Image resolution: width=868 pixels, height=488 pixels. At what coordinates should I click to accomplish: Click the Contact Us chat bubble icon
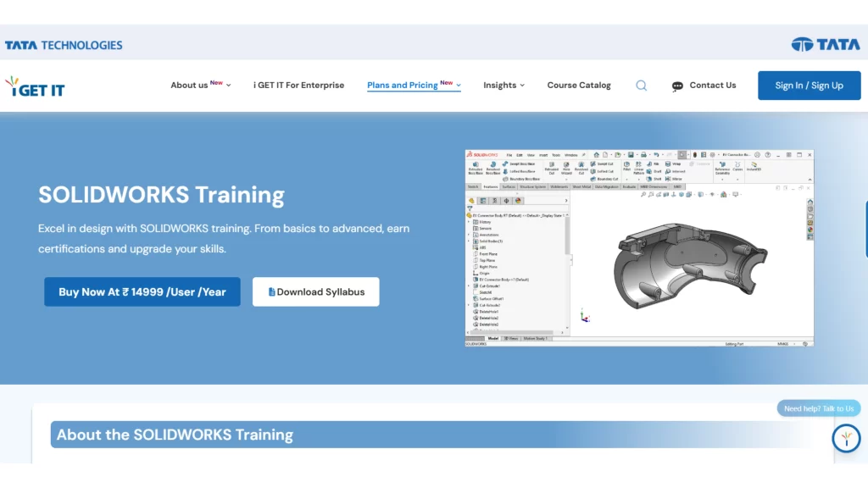677,86
